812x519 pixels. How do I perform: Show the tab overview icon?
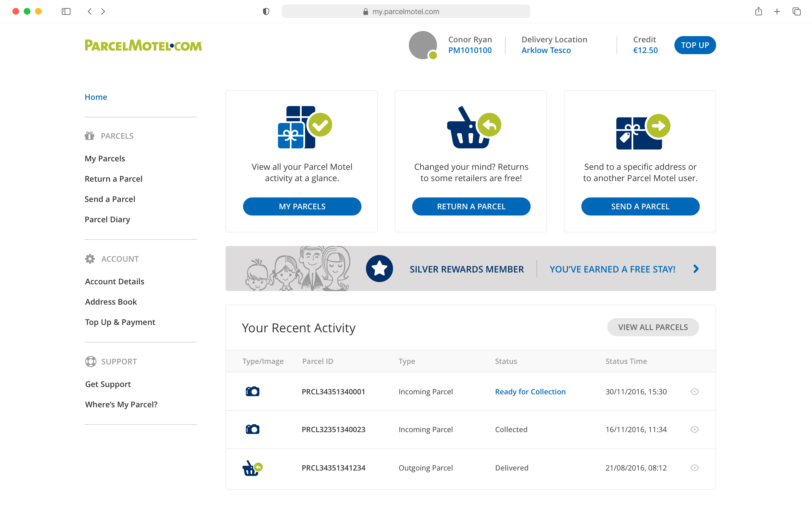coord(796,12)
